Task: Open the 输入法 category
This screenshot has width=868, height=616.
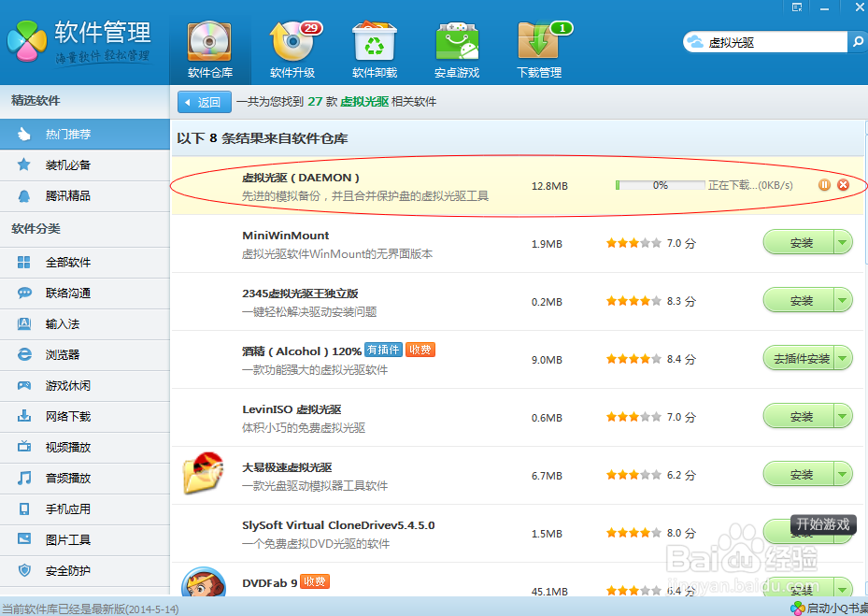Action: [85, 324]
